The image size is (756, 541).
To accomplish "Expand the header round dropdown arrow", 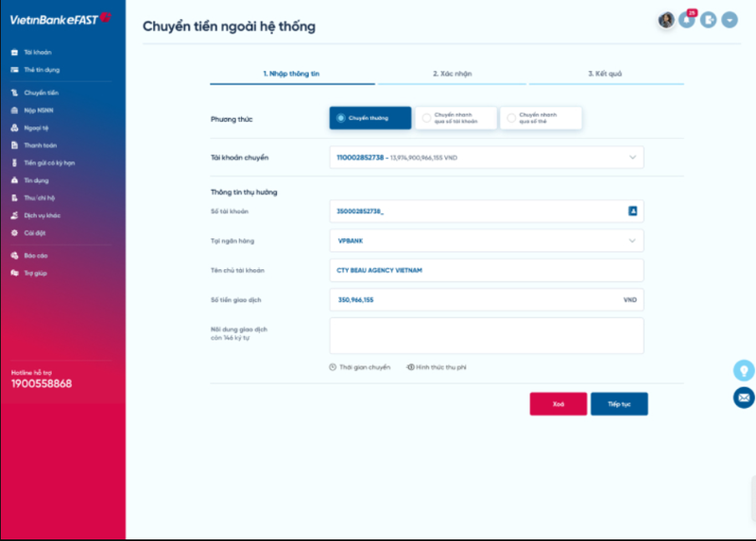I will click(730, 20).
